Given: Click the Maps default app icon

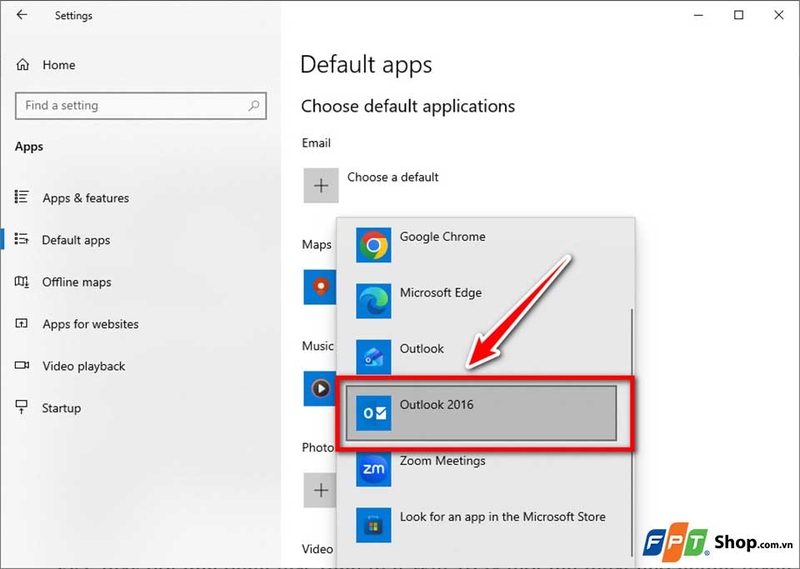Looking at the screenshot, I should coord(320,287).
